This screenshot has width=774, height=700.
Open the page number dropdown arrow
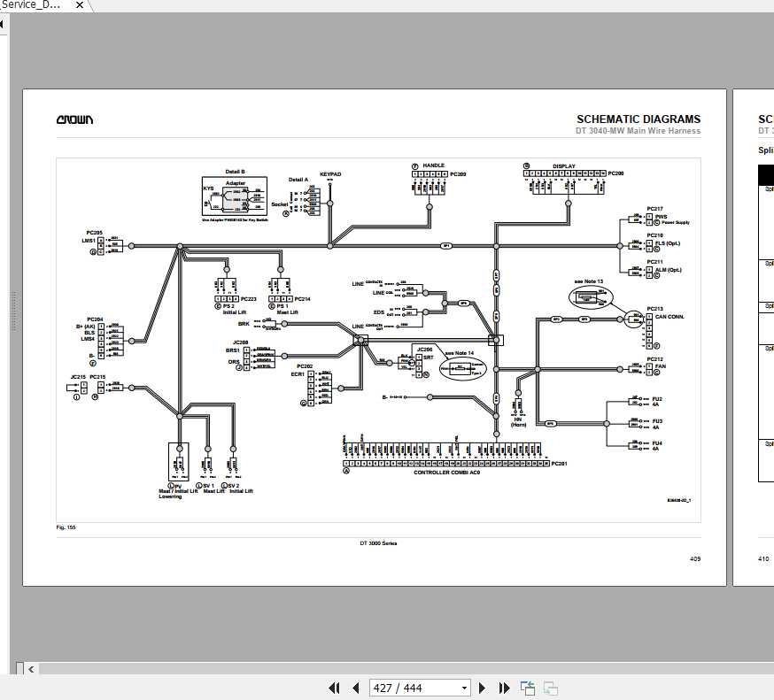point(464,688)
